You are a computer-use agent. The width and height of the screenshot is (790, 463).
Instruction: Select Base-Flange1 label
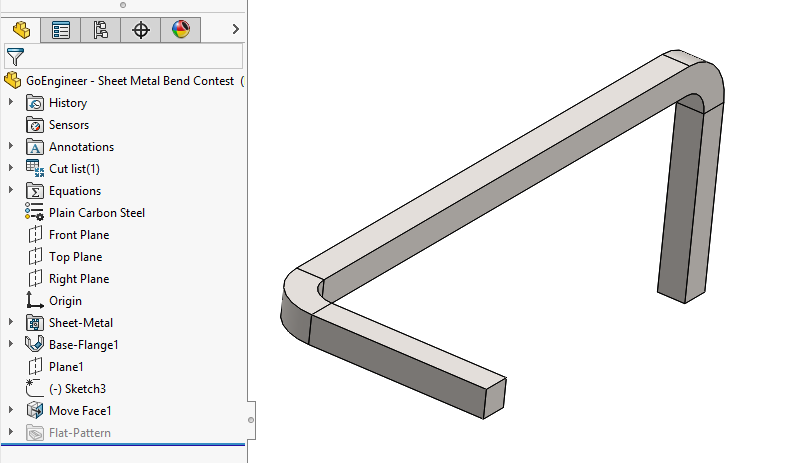pyautogui.click(x=84, y=345)
